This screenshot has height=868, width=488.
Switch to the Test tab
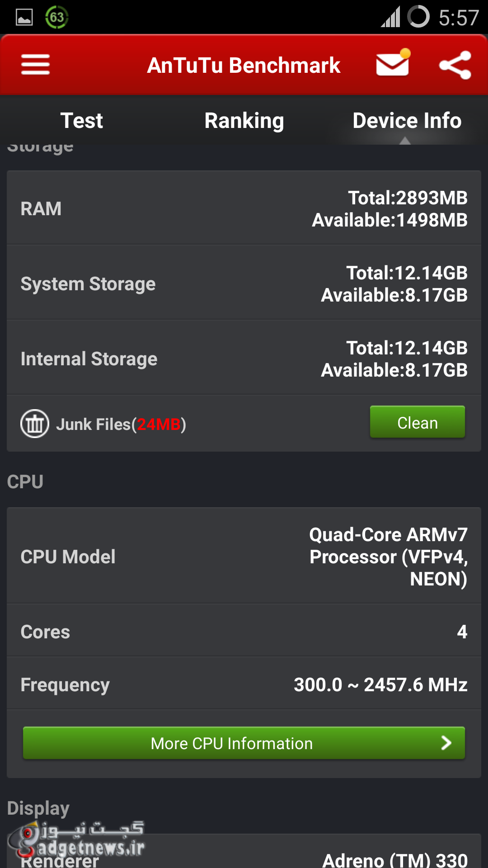(x=81, y=121)
